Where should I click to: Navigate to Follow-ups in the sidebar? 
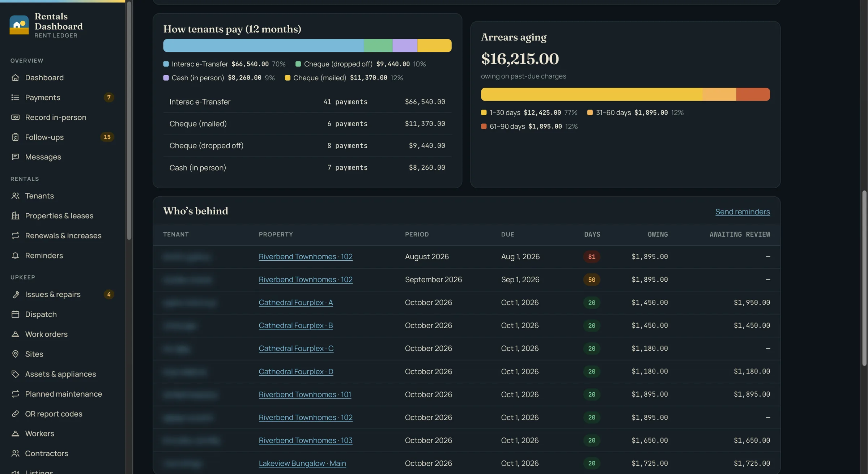pos(63,137)
